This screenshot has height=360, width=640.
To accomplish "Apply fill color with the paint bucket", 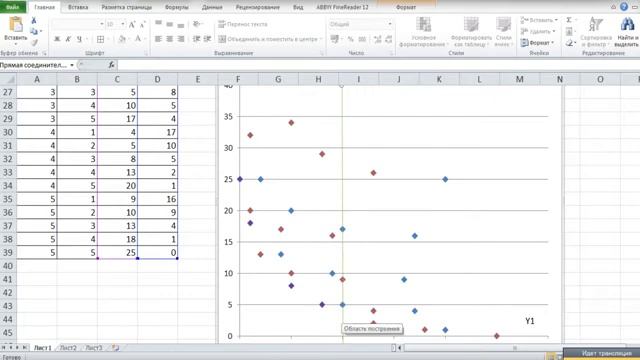I will pyautogui.click(x=122, y=39).
